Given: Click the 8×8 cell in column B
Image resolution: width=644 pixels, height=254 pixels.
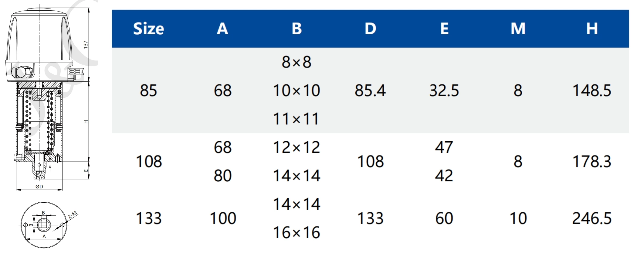Looking at the screenshot, I should [x=297, y=62].
